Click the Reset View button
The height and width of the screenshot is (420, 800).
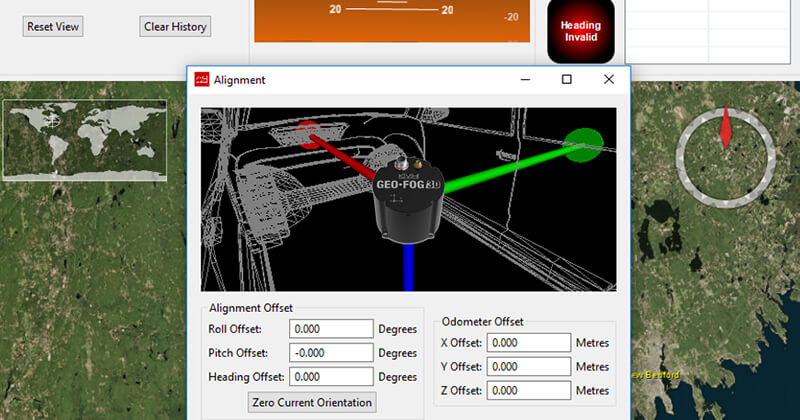click(x=53, y=27)
